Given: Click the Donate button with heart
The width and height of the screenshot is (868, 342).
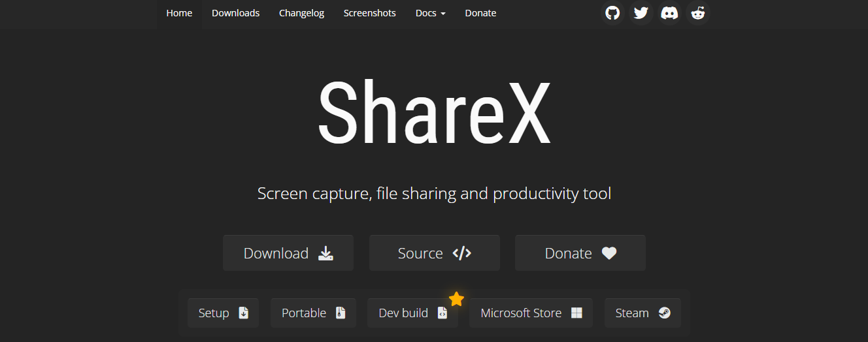Looking at the screenshot, I should coord(580,253).
